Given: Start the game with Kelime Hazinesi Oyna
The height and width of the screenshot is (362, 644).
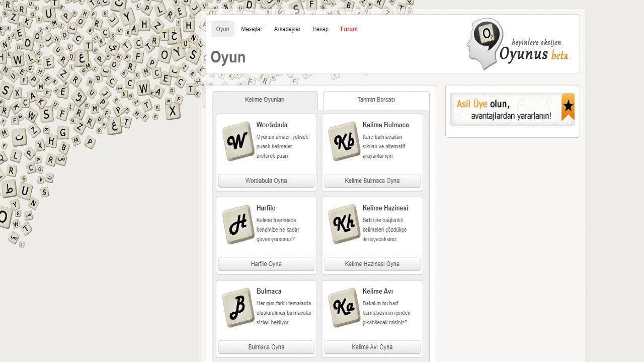Looking at the screenshot, I should [372, 264].
